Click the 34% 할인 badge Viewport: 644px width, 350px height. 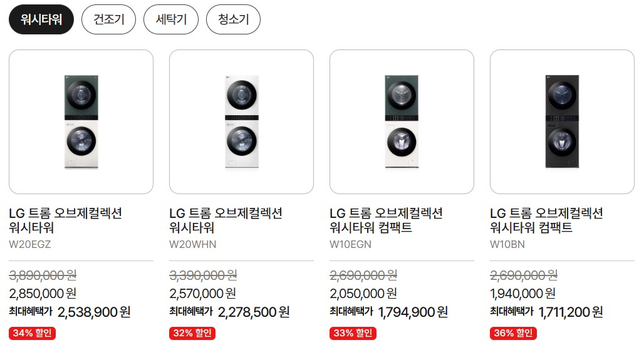pyautogui.click(x=32, y=332)
